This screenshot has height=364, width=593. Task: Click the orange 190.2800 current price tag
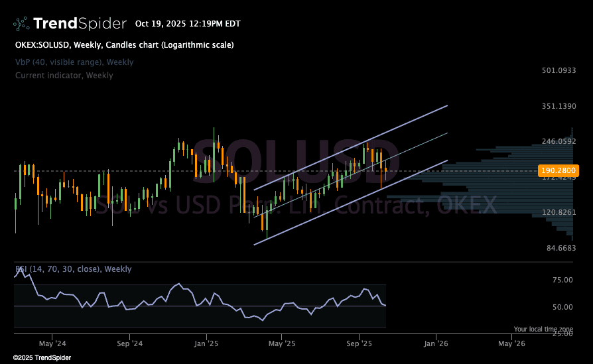(558, 170)
